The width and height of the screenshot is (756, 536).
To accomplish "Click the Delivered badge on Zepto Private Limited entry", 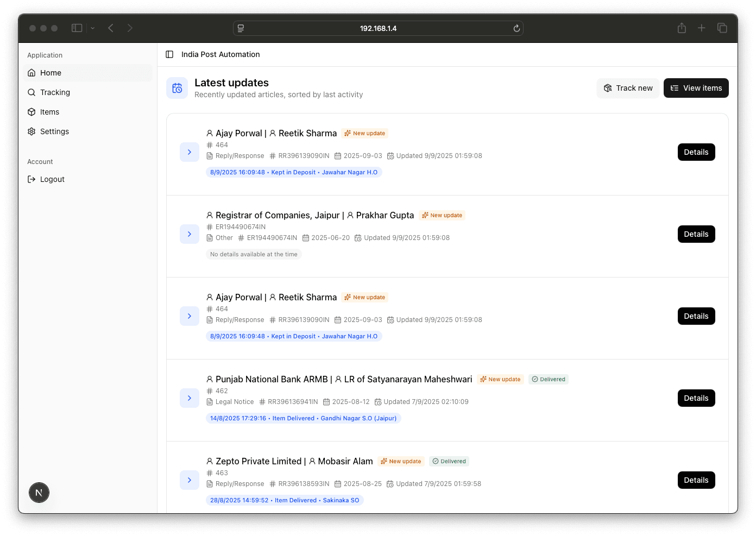I will coord(449,461).
